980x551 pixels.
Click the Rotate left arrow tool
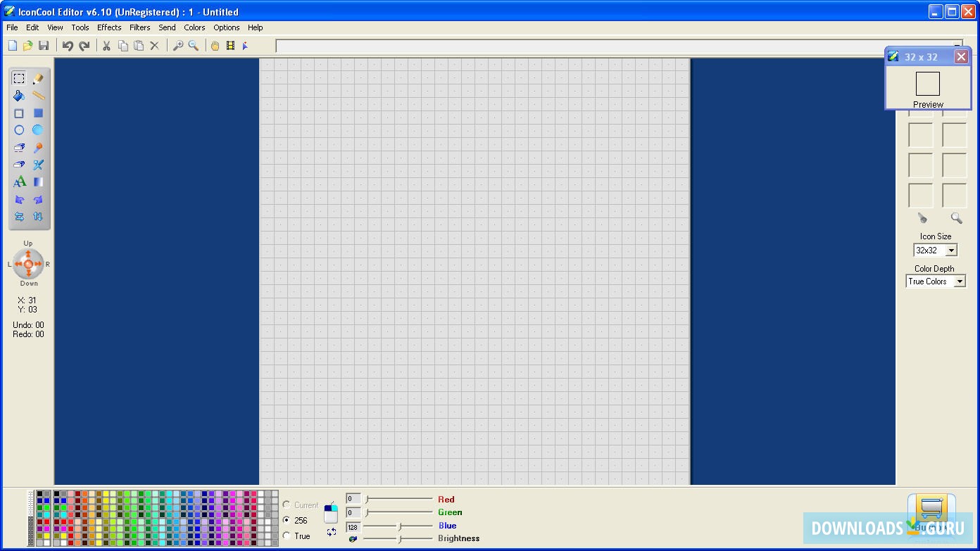(19, 200)
